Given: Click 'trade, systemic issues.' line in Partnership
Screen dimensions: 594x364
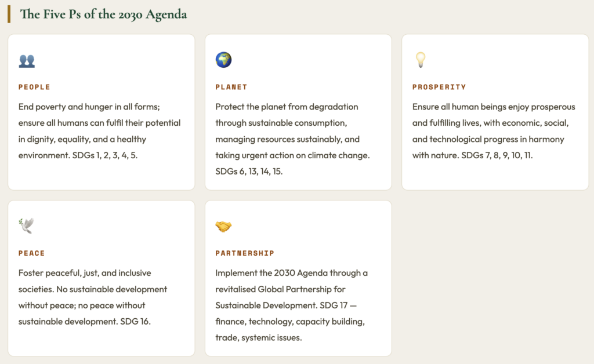Looking at the screenshot, I should pos(259,337).
